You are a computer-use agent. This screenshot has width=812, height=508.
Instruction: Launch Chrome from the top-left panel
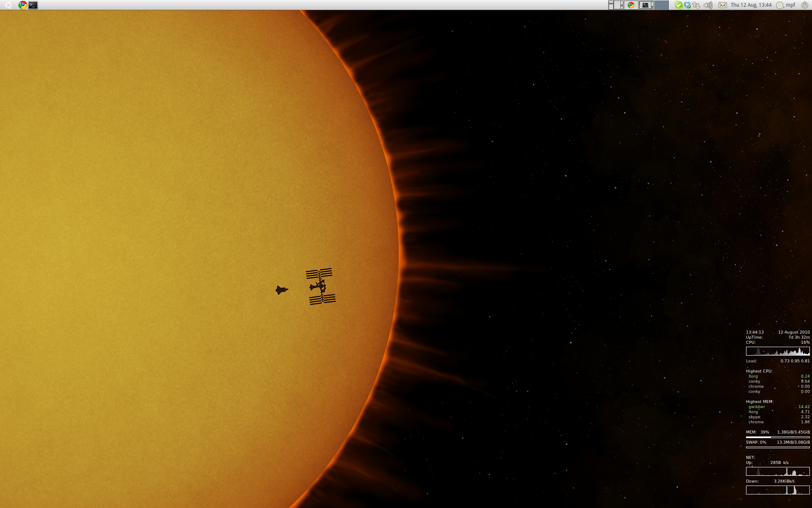(x=23, y=5)
